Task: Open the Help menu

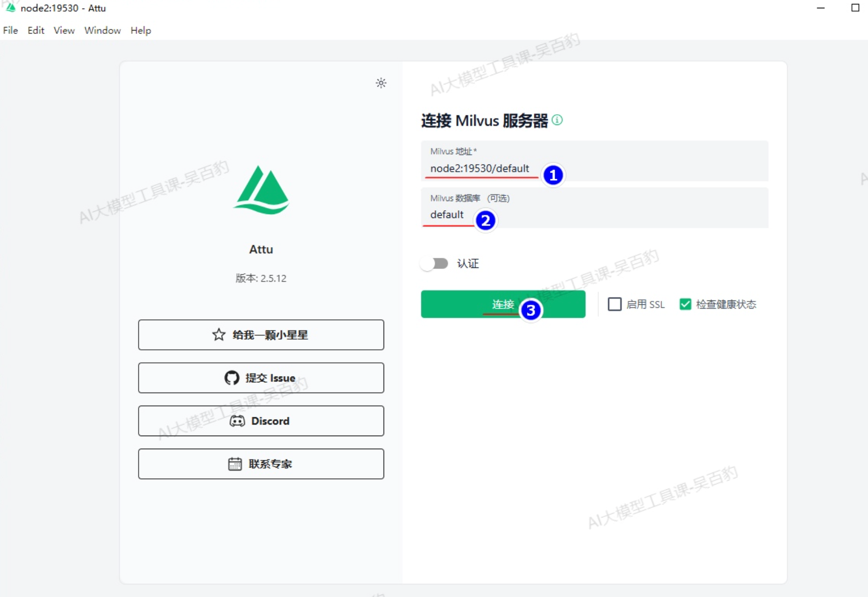Action: click(x=141, y=31)
